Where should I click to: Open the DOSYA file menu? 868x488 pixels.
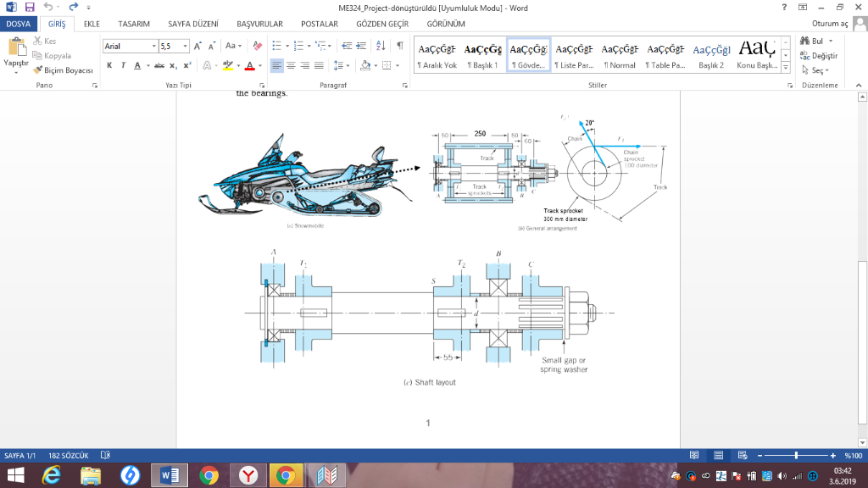pyautogui.click(x=19, y=24)
